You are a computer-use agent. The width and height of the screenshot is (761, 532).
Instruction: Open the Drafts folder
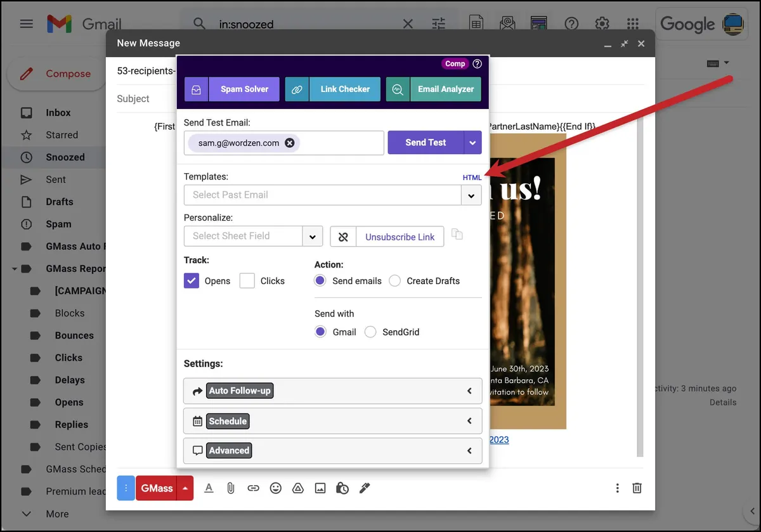[60, 202]
